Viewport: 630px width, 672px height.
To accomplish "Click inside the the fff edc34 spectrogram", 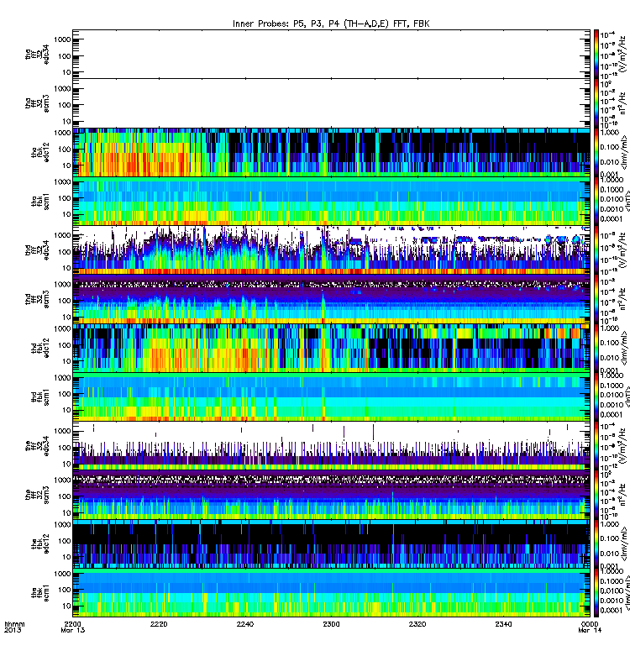I will click(331, 446).
